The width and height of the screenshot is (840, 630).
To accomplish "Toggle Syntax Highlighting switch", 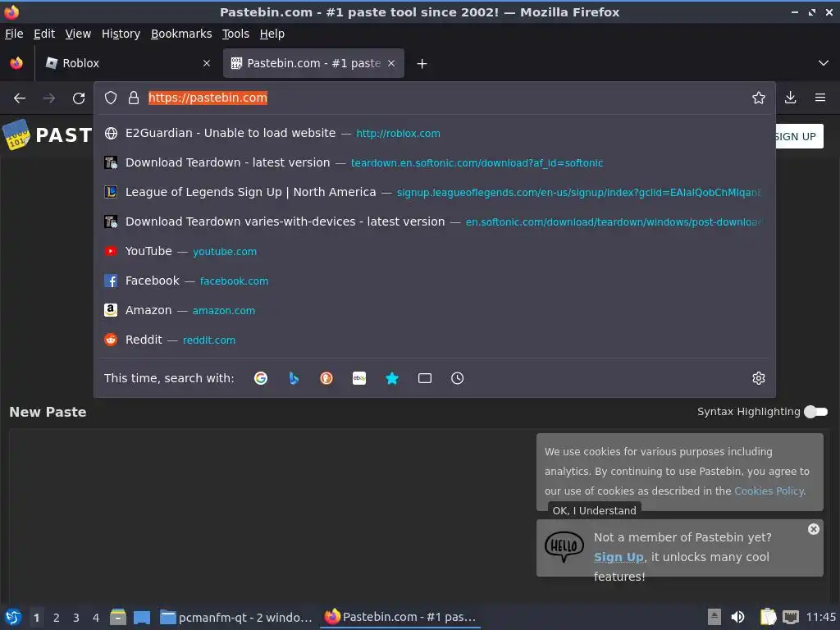I will pyautogui.click(x=816, y=412).
